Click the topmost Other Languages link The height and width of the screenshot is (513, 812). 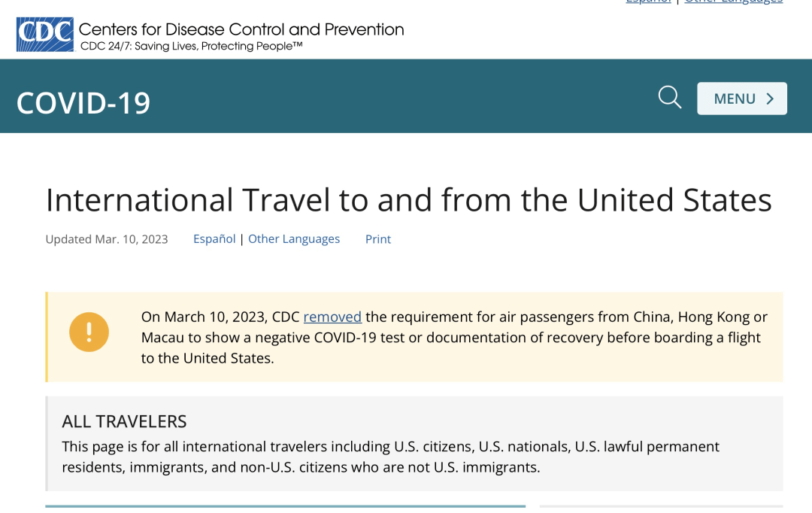pos(733,2)
